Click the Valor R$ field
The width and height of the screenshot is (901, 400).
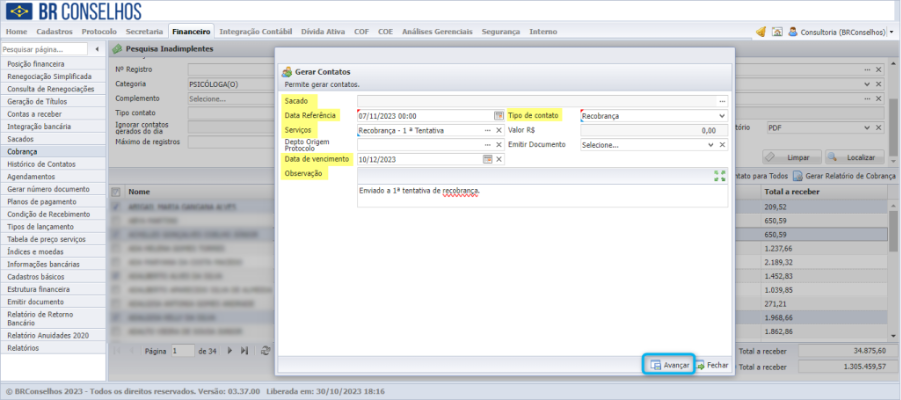coord(654,130)
